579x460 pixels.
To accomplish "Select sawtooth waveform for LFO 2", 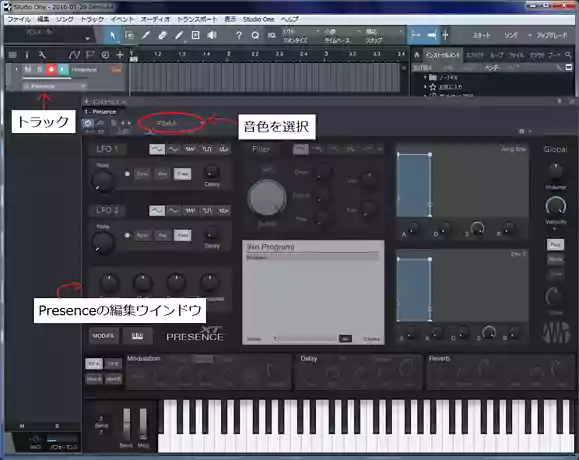I will point(190,210).
